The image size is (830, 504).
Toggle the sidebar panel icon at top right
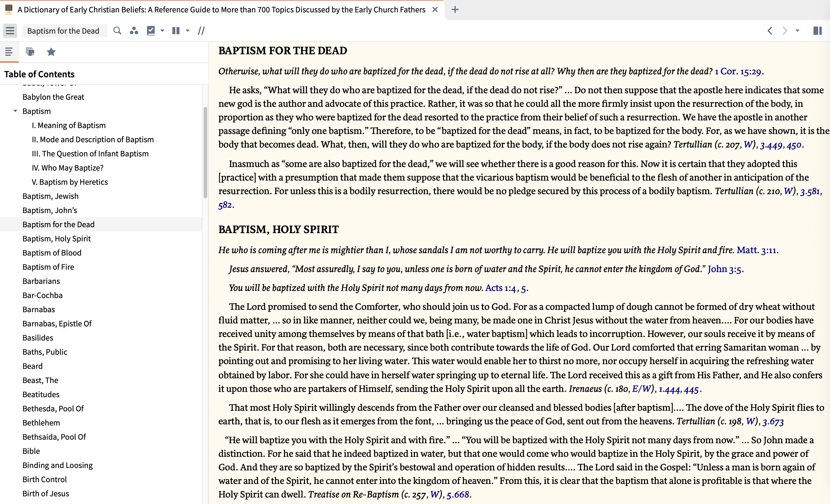click(x=818, y=31)
